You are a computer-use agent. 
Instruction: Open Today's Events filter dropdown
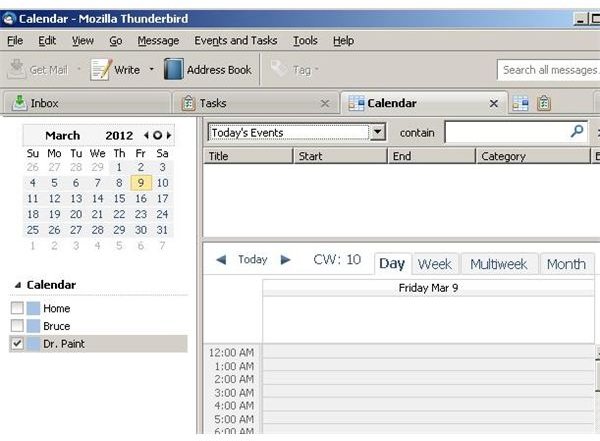tap(378, 132)
